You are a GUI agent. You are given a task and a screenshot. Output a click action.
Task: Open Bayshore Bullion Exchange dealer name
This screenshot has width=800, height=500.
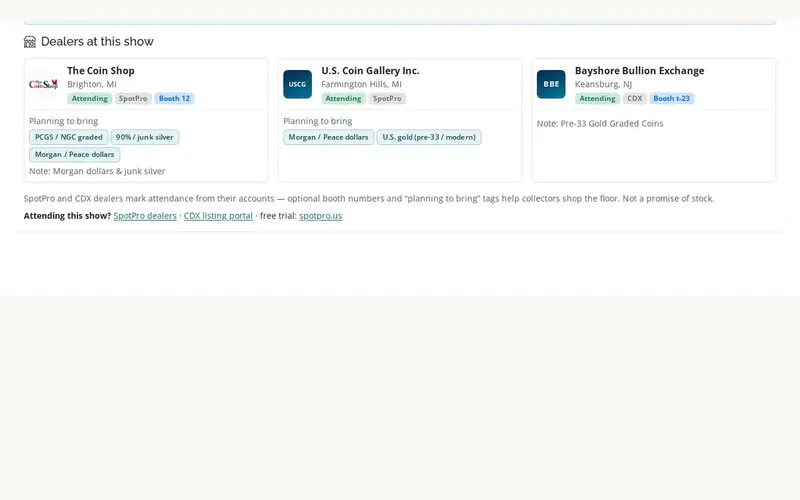(639, 70)
